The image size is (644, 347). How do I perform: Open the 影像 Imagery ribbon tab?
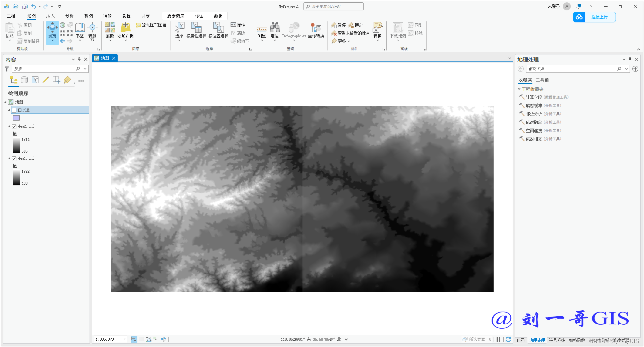[x=127, y=16]
